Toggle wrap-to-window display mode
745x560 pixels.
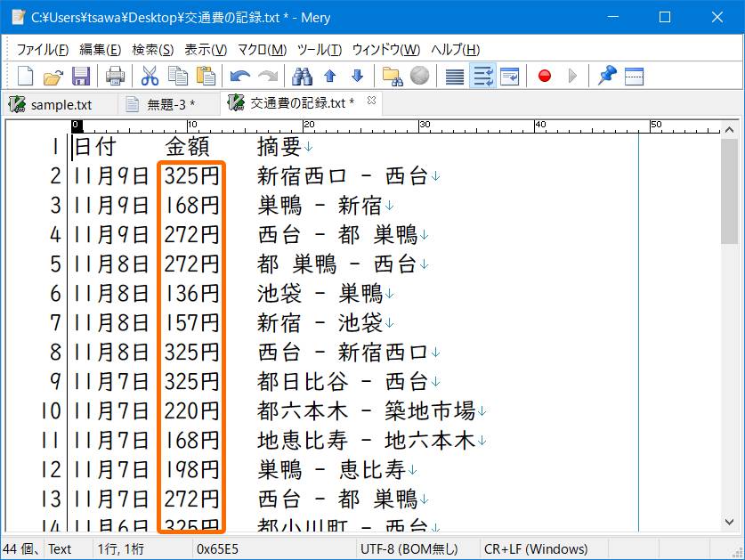pyautogui.click(x=510, y=77)
